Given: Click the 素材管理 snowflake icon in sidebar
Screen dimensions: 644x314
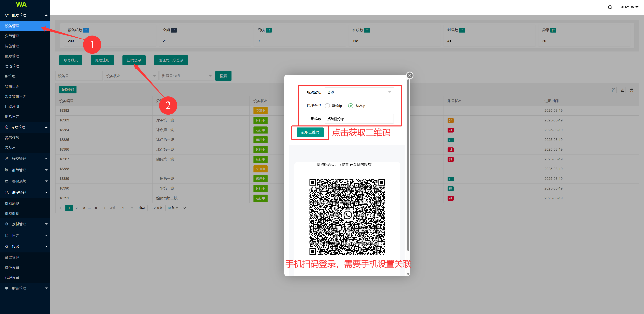Looking at the screenshot, I should 7,224.
